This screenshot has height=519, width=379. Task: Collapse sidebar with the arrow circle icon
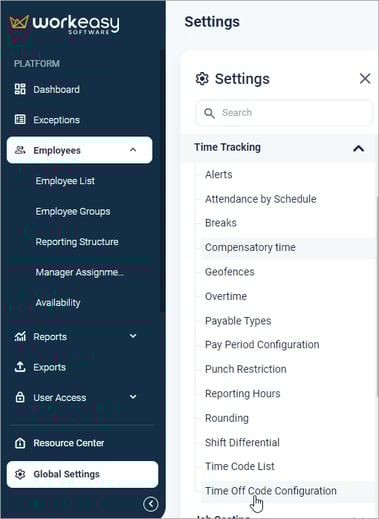pos(151,504)
